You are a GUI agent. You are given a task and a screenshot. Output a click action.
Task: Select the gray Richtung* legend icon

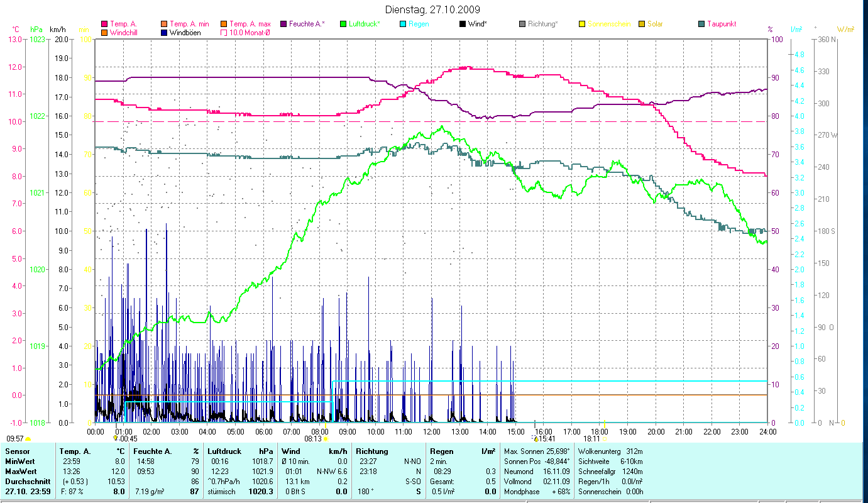click(x=522, y=24)
